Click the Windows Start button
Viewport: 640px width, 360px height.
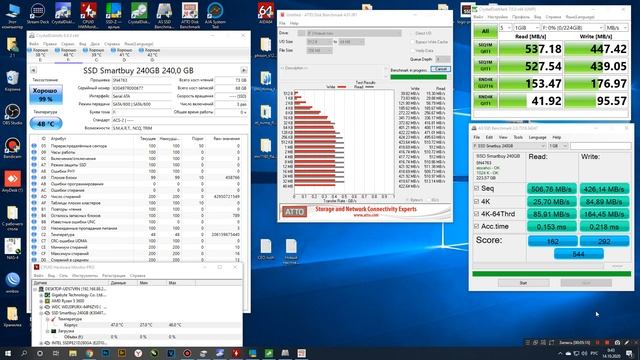pos(7,353)
